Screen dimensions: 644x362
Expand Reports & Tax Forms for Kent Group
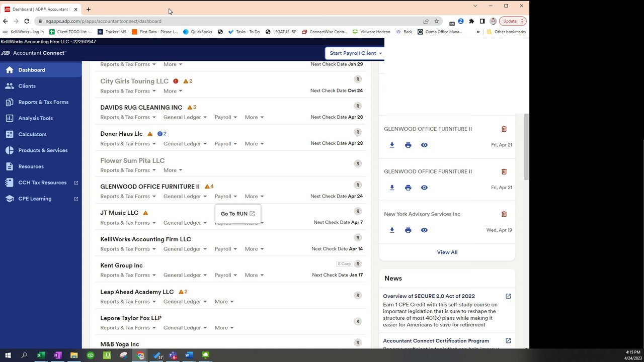pyautogui.click(x=128, y=275)
